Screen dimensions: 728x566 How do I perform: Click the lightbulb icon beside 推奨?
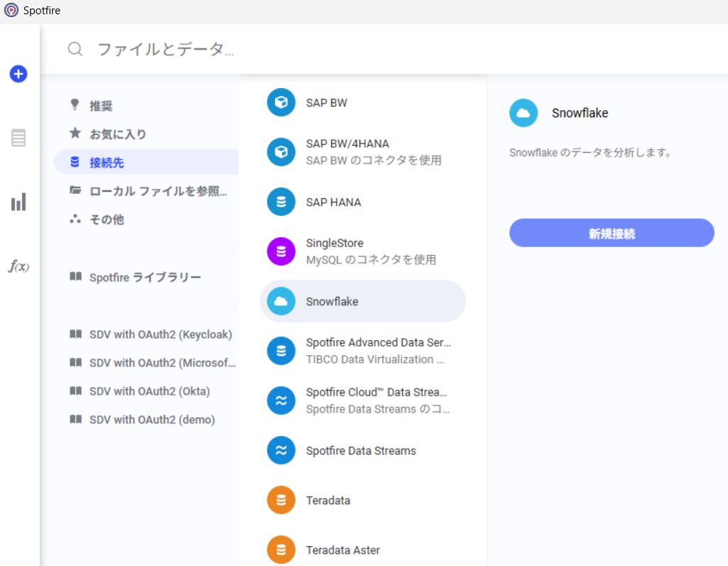(x=75, y=105)
